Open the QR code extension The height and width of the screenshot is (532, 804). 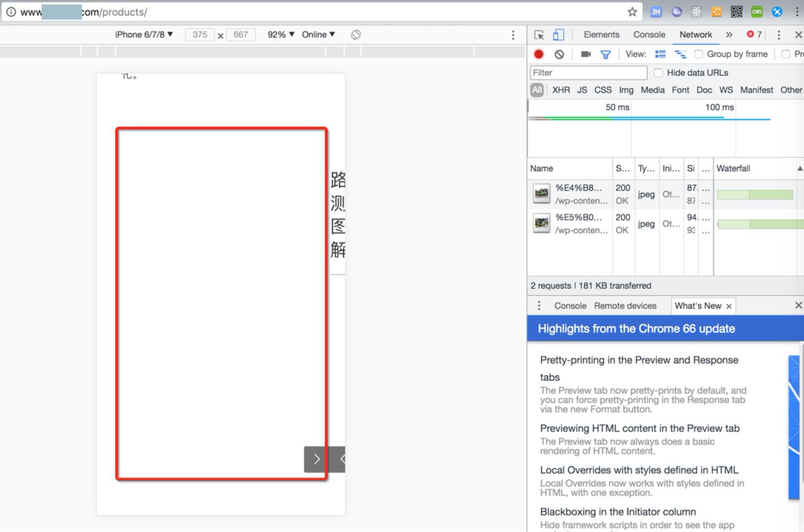(x=736, y=12)
